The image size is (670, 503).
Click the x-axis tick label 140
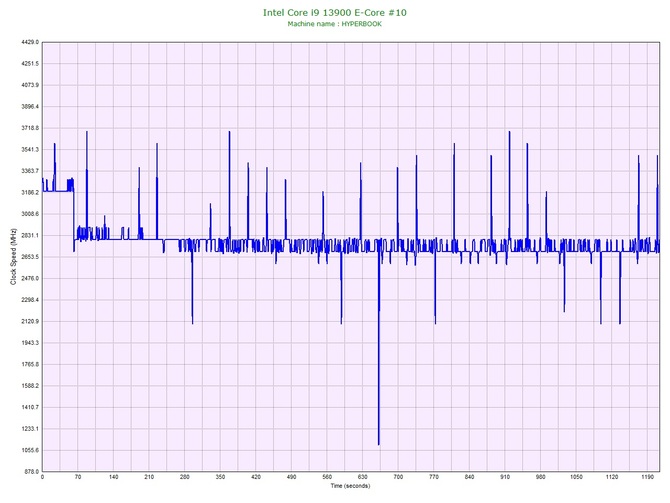tap(113, 477)
